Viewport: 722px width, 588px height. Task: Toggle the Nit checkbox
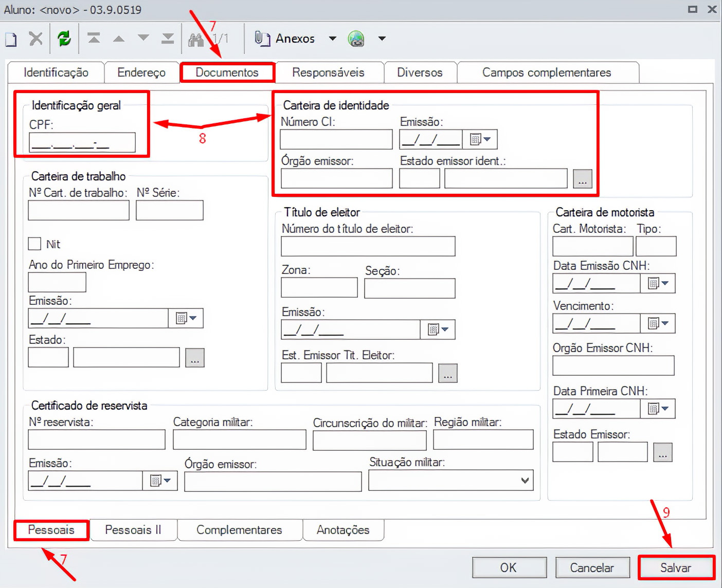coord(34,244)
